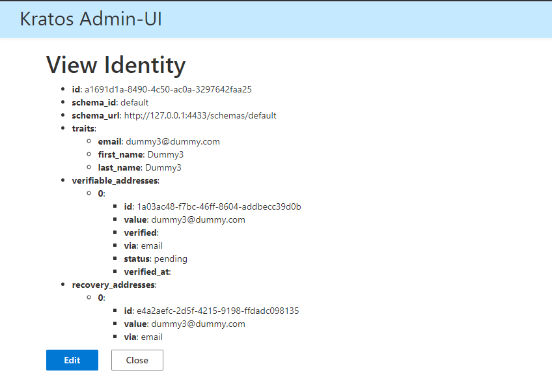552x392 pixels.
Task: Select via email under verifiable_addresses
Action: pos(143,246)
